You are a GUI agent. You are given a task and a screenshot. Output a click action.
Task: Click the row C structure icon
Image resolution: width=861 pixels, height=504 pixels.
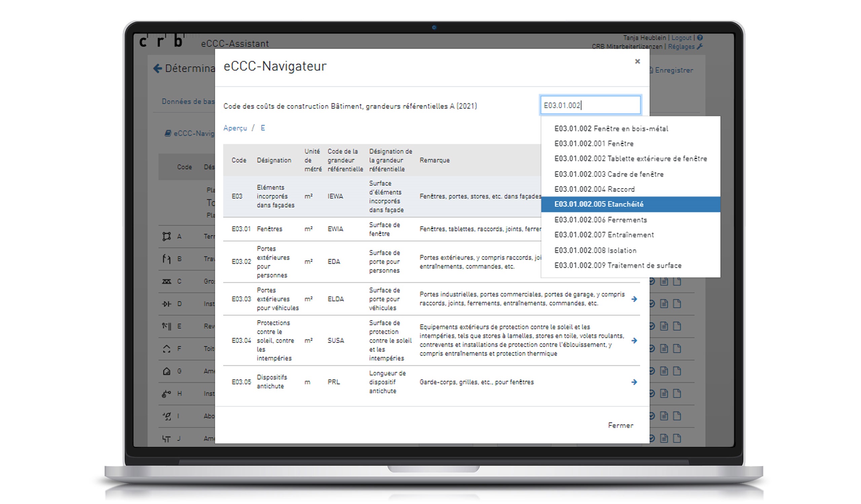coord(166,282)
